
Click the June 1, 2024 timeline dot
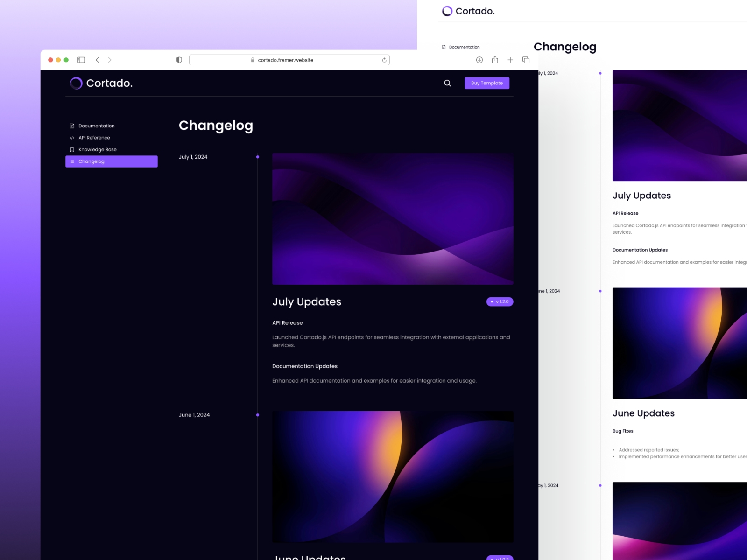(258, 415)
